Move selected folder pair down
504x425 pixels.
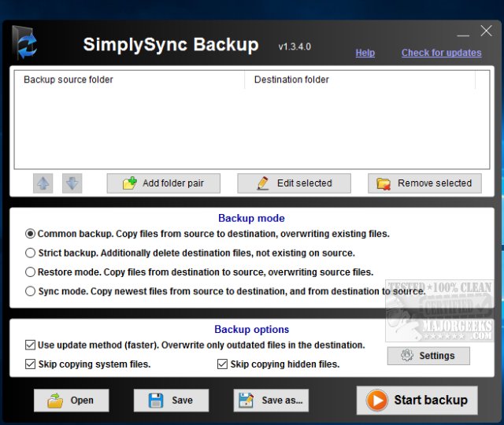[72, 183]
